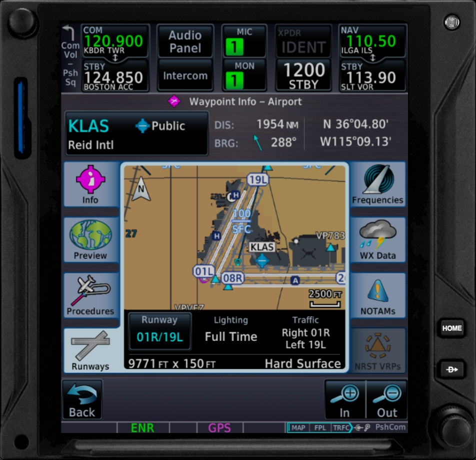Open the Procedures page

(x=90, y=296)
